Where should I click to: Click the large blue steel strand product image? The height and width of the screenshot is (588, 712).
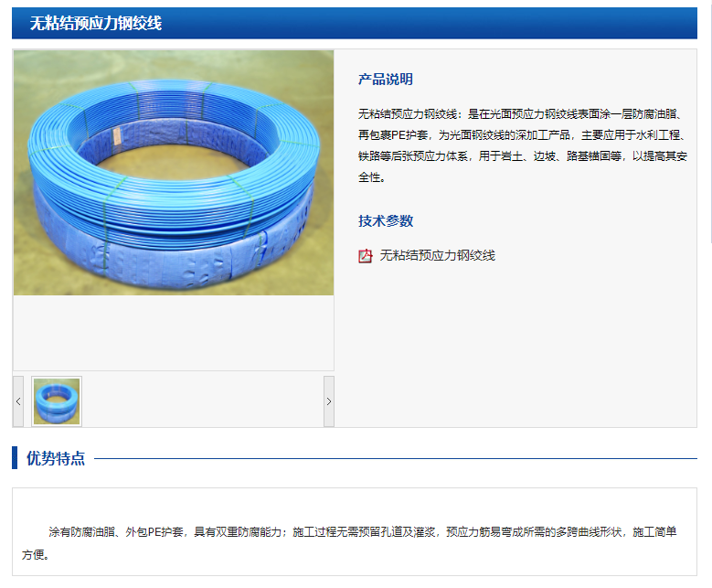[174, 173]
